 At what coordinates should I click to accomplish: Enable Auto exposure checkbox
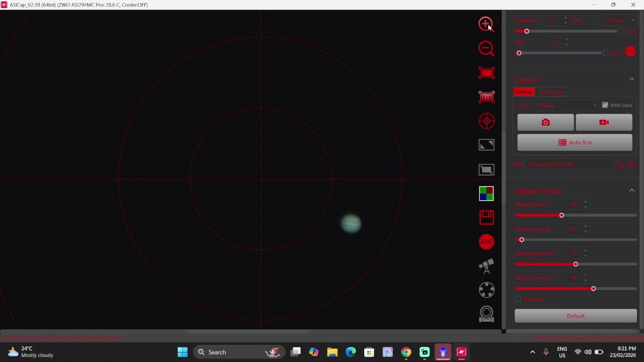[621, 31]
